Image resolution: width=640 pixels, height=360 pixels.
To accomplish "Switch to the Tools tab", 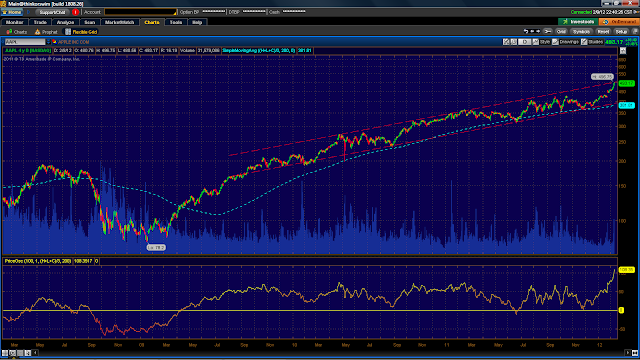I will pyautogui.click(x=176, y=22).
